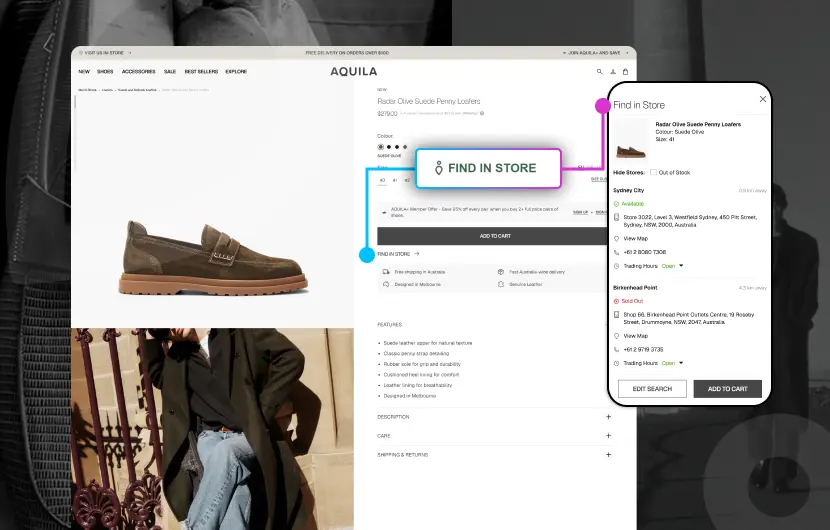Image resolution: width=830 pixels, height=530 pixels.
Task: Select size 40
Action: pos(382,181)
